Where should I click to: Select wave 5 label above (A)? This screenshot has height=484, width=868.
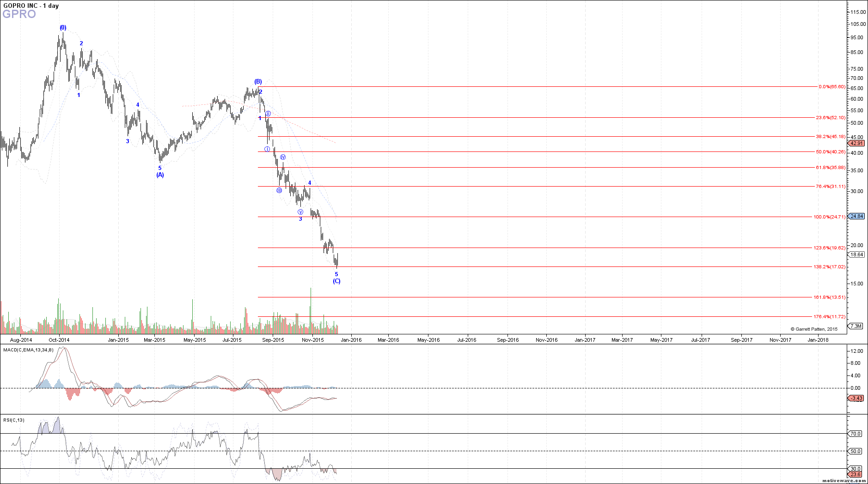point(160,168)
